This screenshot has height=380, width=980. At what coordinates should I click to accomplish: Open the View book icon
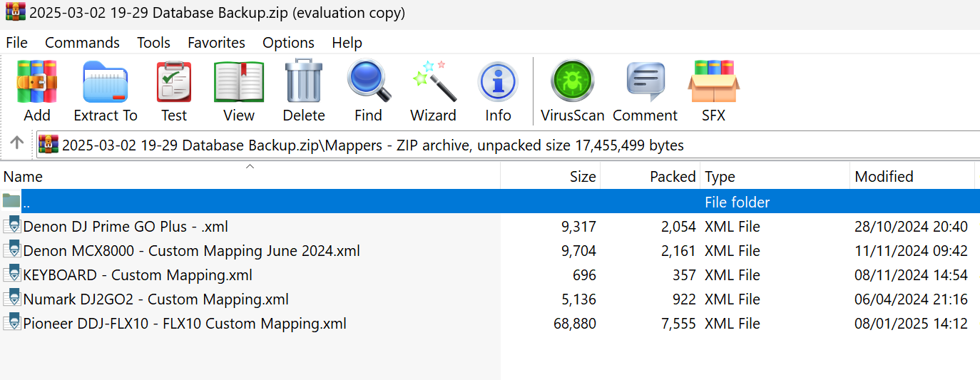click(x=239, y=82)
